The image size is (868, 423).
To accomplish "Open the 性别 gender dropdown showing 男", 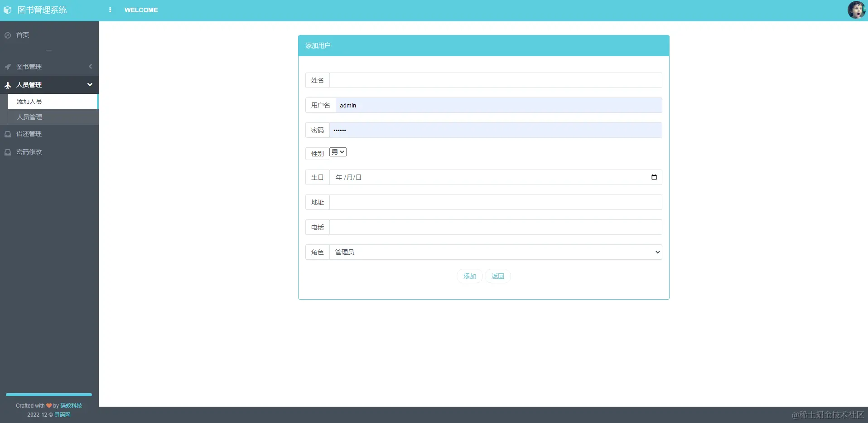I will (x=338, y=152).
